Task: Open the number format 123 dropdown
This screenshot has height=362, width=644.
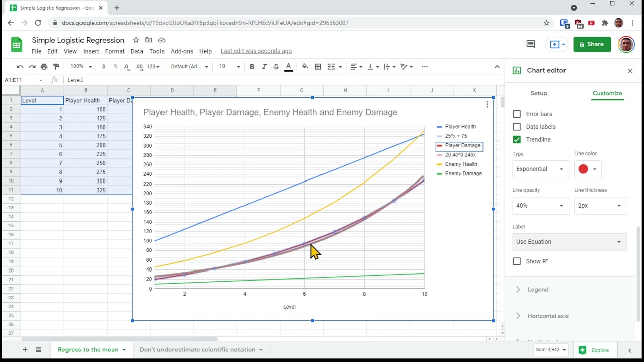Action: pos(153,66)
